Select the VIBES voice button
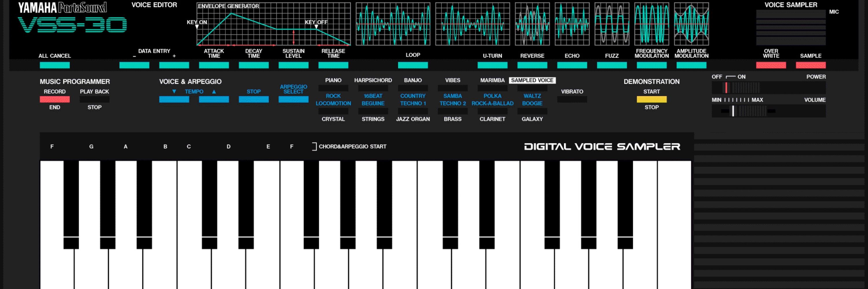This screenshot has width=868, height=289. pyautogui.click(x=453, y=88)
